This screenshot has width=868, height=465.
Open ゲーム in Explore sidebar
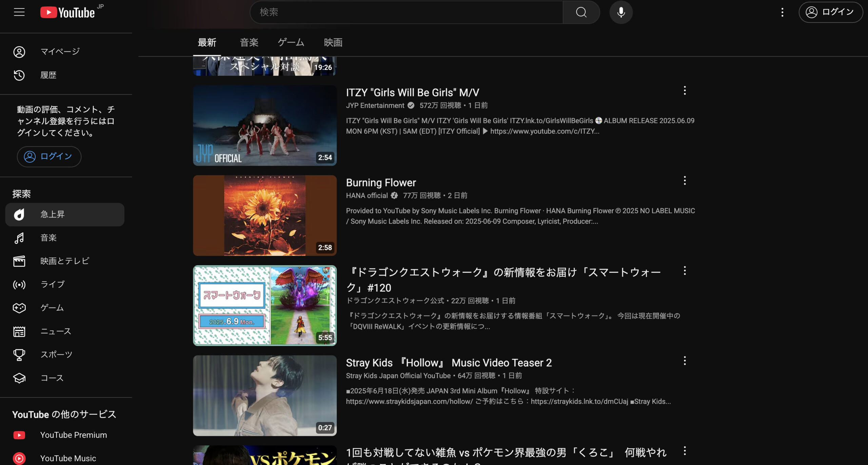click(65, 308)
